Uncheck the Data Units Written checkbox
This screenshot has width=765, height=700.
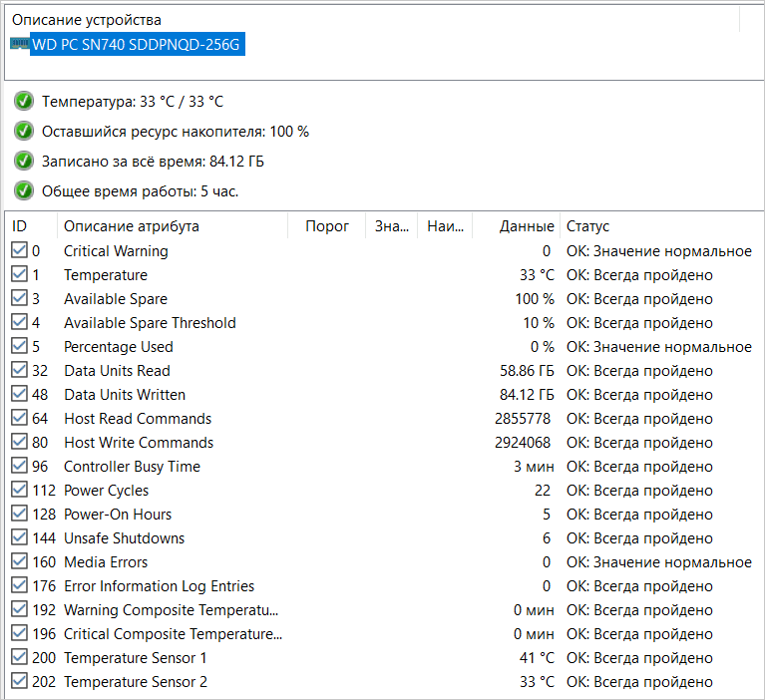pyautogui.click(x=19, y=394)
